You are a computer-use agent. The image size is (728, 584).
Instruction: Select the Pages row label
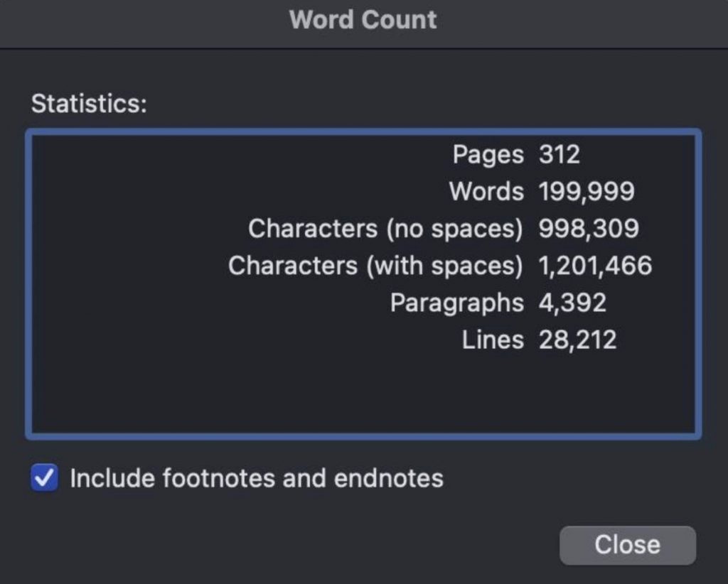point(488,154)
